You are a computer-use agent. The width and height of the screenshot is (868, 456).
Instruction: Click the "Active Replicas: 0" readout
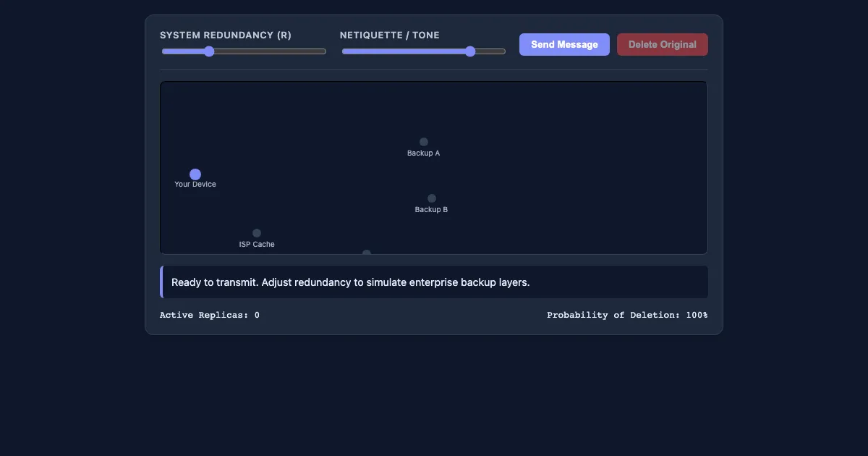tap(210, 315)
